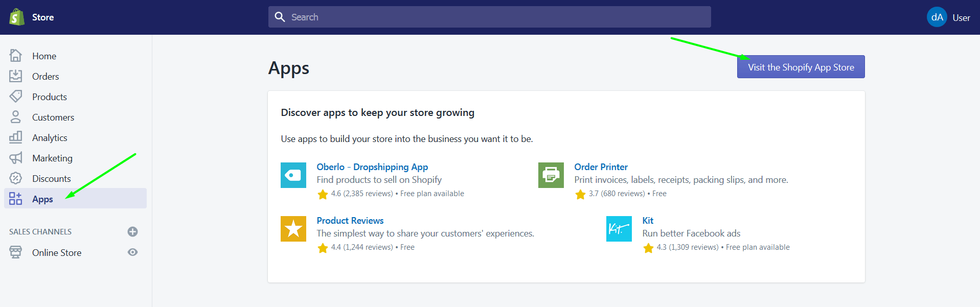The width and height of the screenshot is (980, 307).
Task: Navigate to Customers page
Action: coord(53,117)
